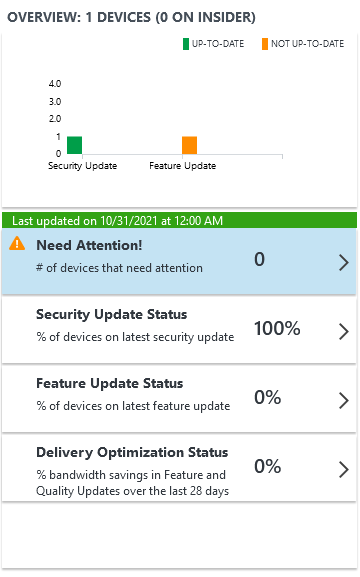Click the 0 devices attention count

point(260,259)
